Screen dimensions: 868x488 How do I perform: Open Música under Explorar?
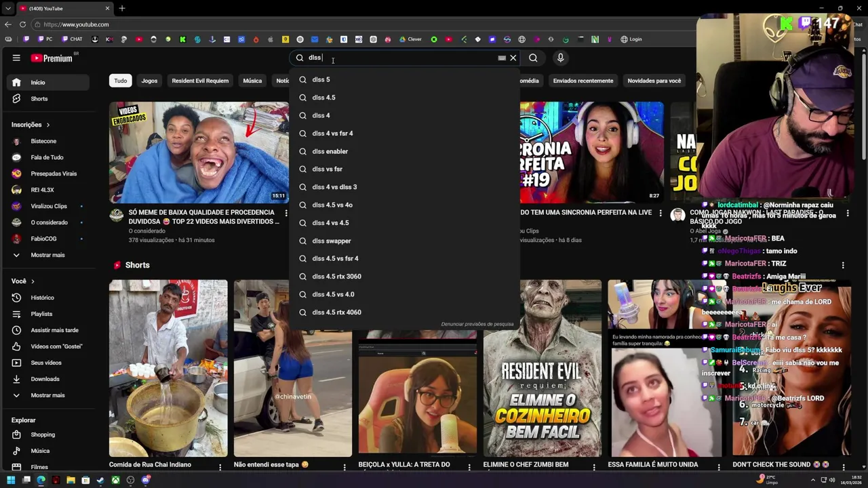point(47,451)
